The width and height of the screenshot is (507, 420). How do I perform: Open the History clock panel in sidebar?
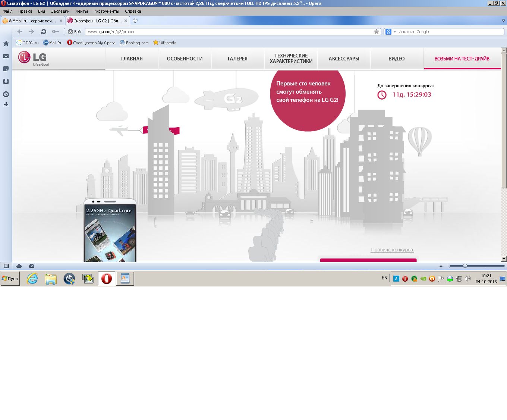(x=6, y=94)
